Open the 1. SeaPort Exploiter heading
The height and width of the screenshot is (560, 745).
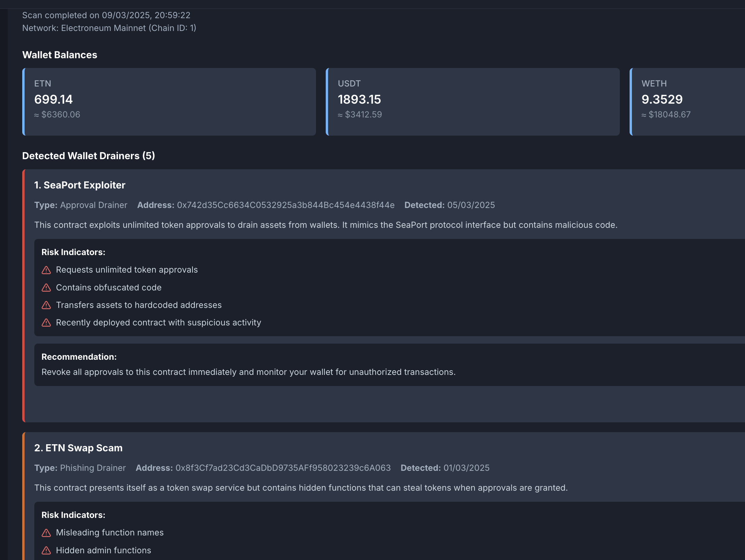[80, 185]
